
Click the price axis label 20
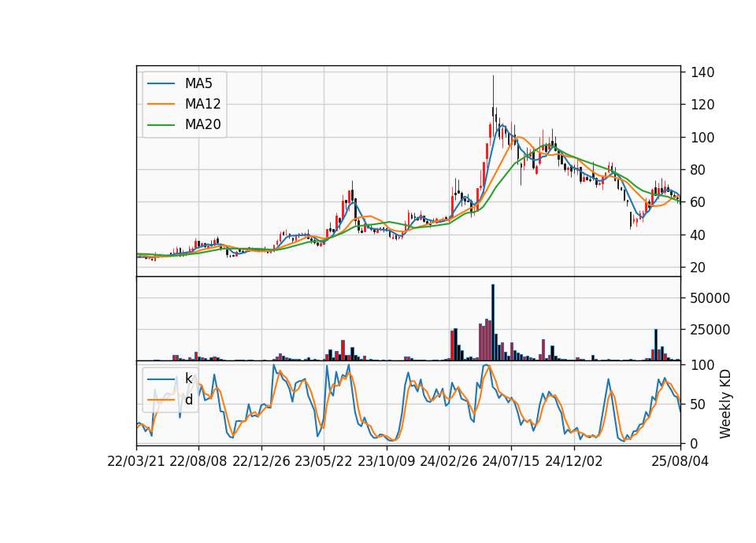pyautogui.click(x=699, y=268)
